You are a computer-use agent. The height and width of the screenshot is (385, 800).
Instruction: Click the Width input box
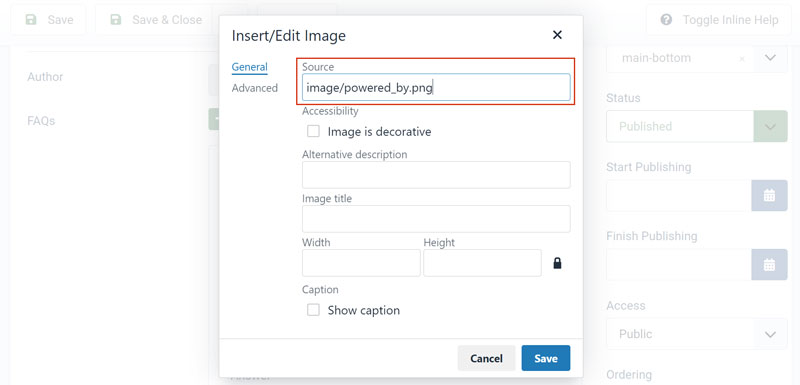(361, 263)
